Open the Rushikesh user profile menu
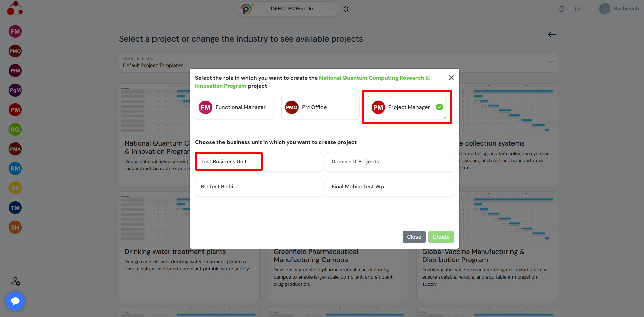This screenshot has width=644, height=317. [619, 9]
